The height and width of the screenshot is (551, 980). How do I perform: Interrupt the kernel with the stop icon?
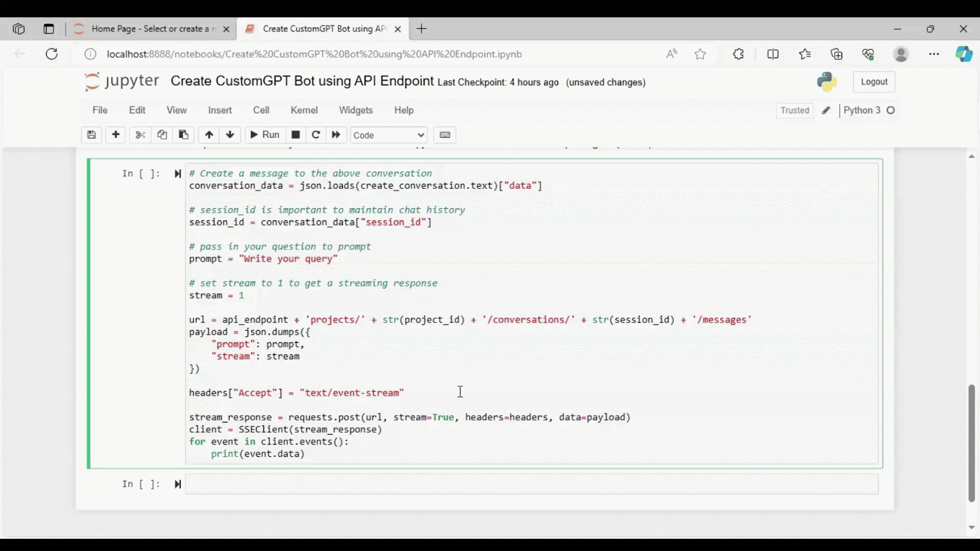click(x=295, y=135)
